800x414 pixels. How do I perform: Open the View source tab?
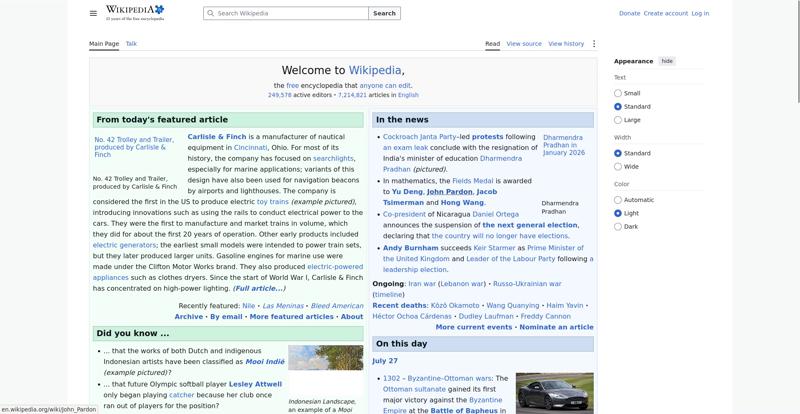click(524, 44)
